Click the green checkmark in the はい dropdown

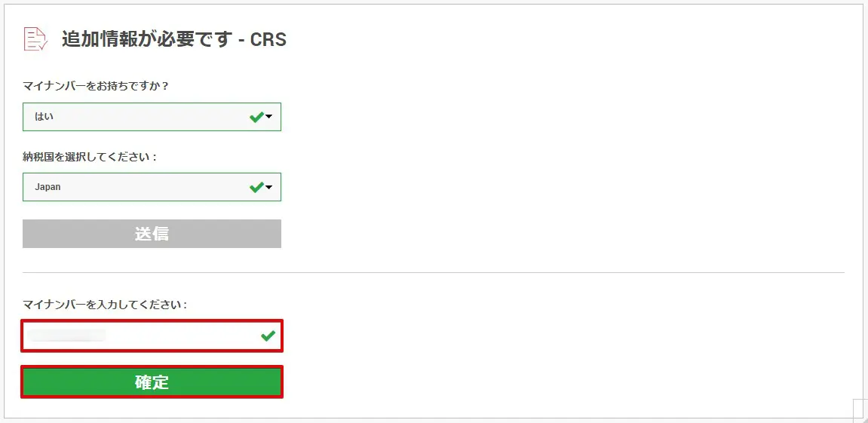[256, 117]
